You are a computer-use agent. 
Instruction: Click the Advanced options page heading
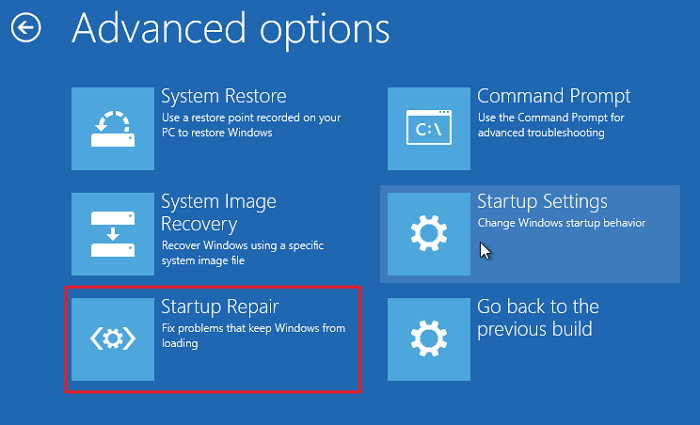[x=230, y=29]
